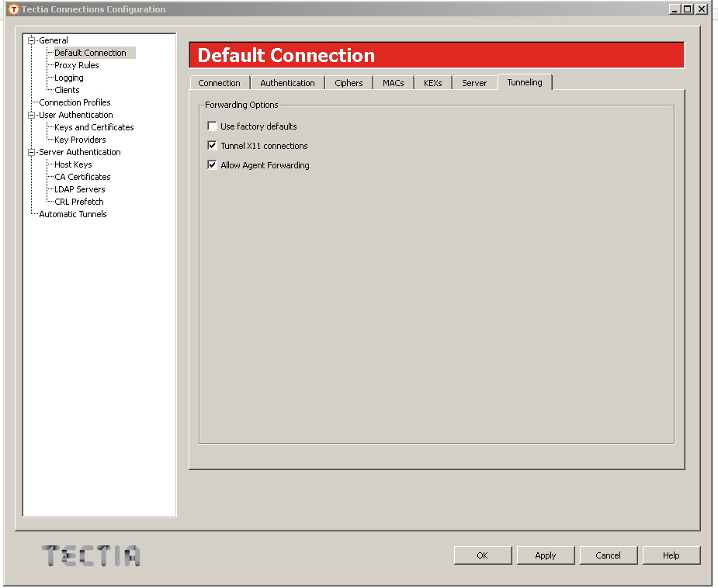Select the General tree label
Screen dimensions: 718x588
[53, 40]
